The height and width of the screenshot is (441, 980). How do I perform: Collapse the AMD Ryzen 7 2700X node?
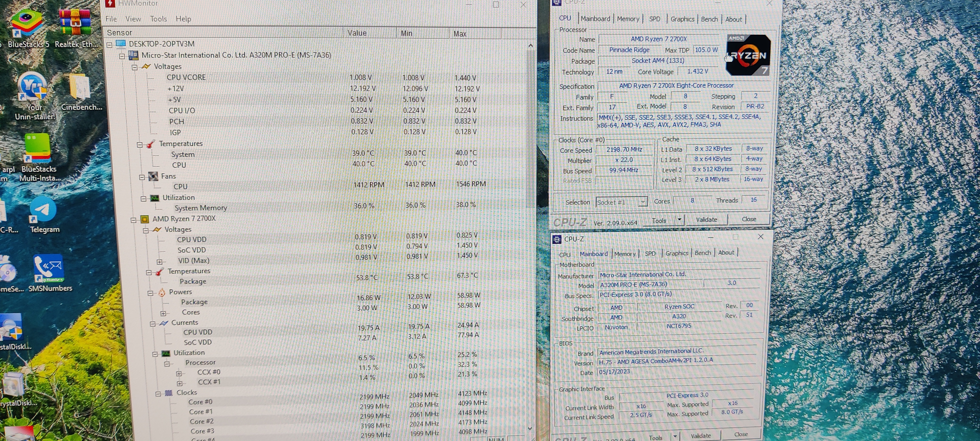[134, 220]
